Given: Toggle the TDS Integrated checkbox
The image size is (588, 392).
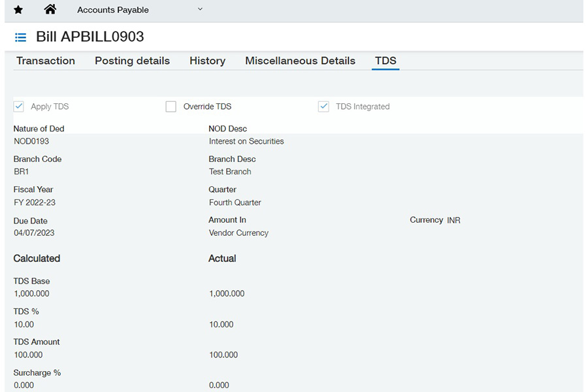Looking at the screenshot, I should tap(323, 106).
